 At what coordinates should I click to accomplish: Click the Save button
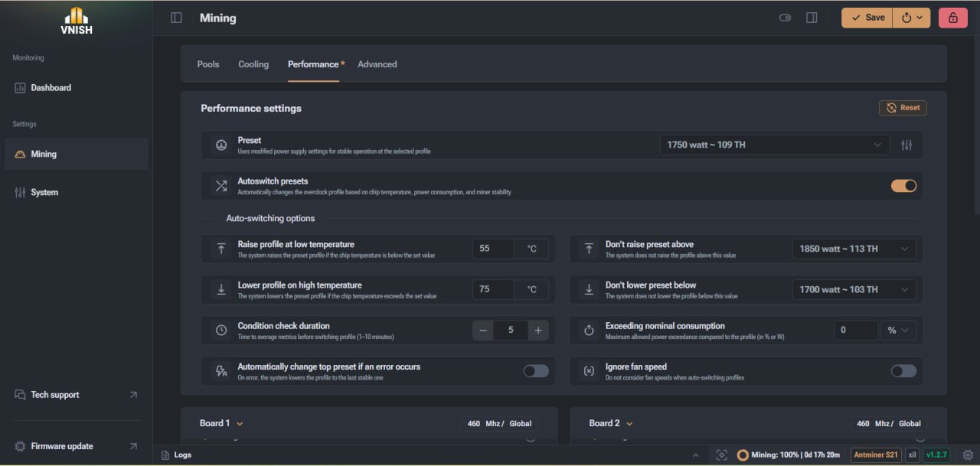click(x=867, y=18)
